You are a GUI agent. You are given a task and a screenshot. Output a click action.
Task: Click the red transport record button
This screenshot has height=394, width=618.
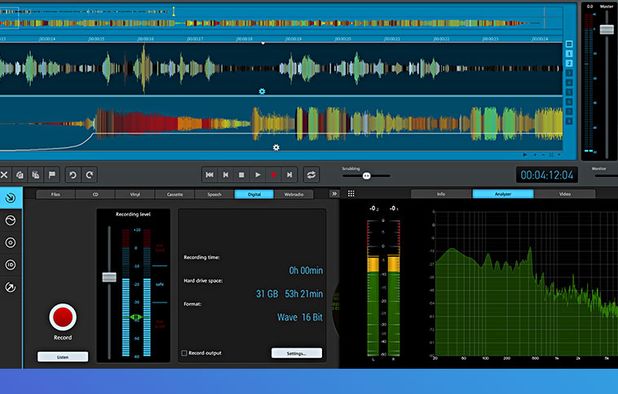274,175
